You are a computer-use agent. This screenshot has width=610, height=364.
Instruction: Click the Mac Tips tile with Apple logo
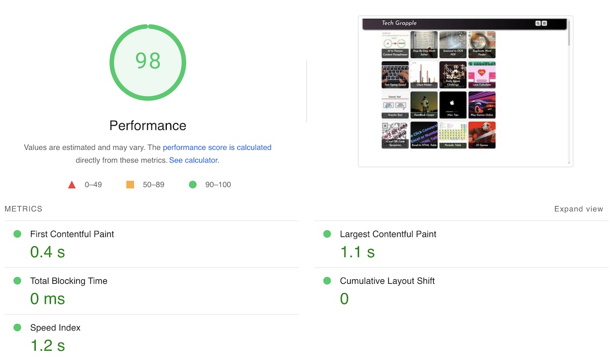[x=452, y=105]
